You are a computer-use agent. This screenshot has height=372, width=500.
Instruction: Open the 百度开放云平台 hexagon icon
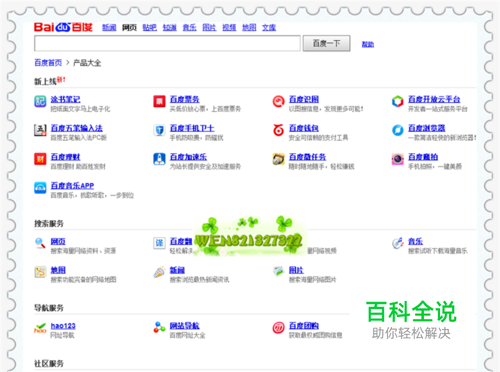point(398,101)
